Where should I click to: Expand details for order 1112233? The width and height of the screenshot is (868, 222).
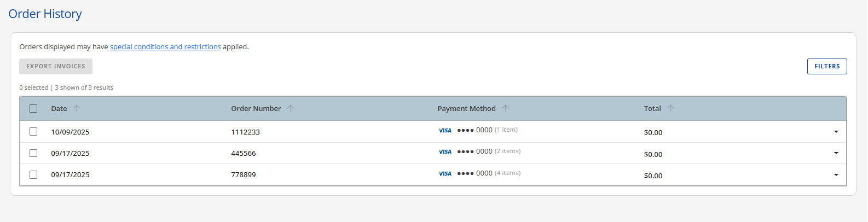836,132
